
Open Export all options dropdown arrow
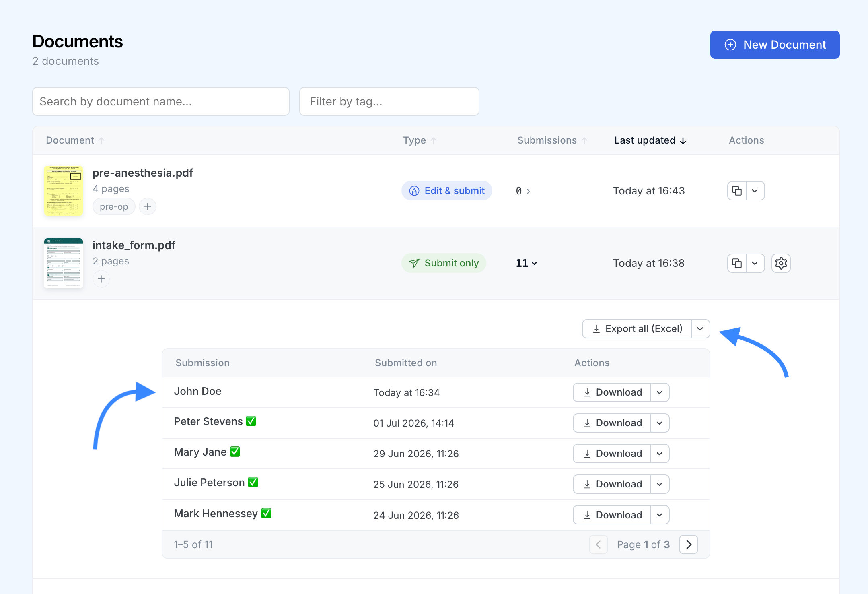point(700,329)
